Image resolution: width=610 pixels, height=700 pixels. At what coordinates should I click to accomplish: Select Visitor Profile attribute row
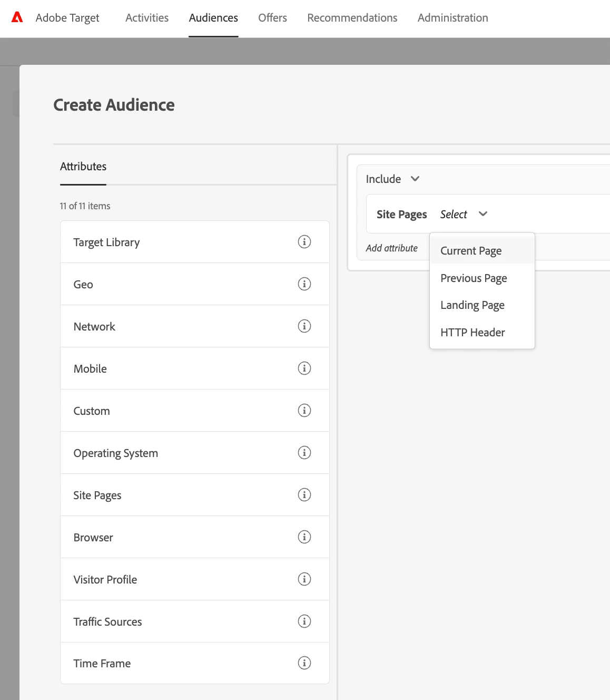195,579
